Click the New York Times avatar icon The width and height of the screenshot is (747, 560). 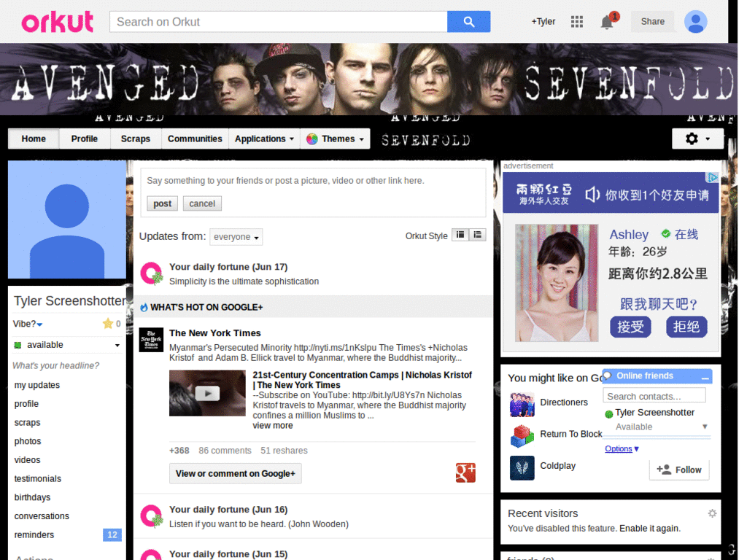[x=151, y=340]
